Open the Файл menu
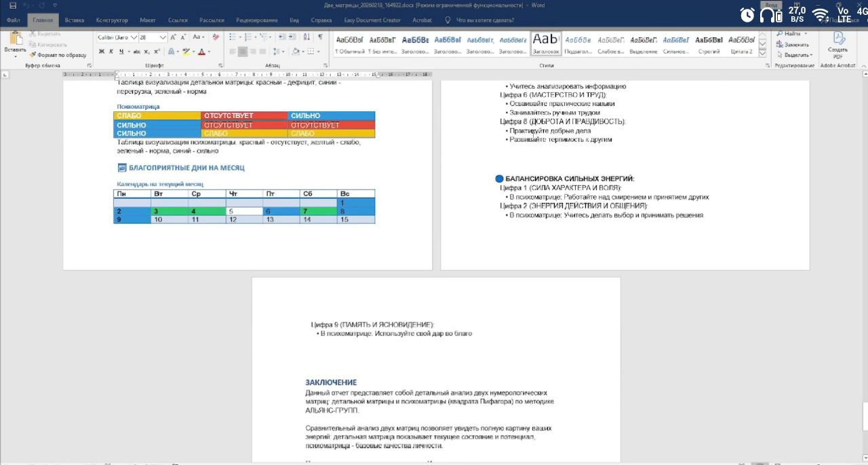This screenshot has width=868, height=465. (13, 20)
